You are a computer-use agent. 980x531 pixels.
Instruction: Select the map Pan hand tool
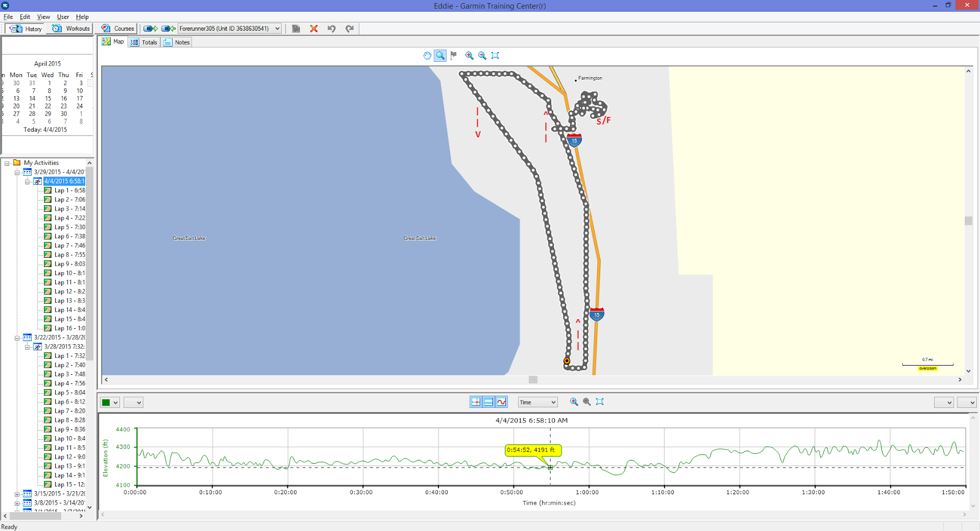(427, 55)
